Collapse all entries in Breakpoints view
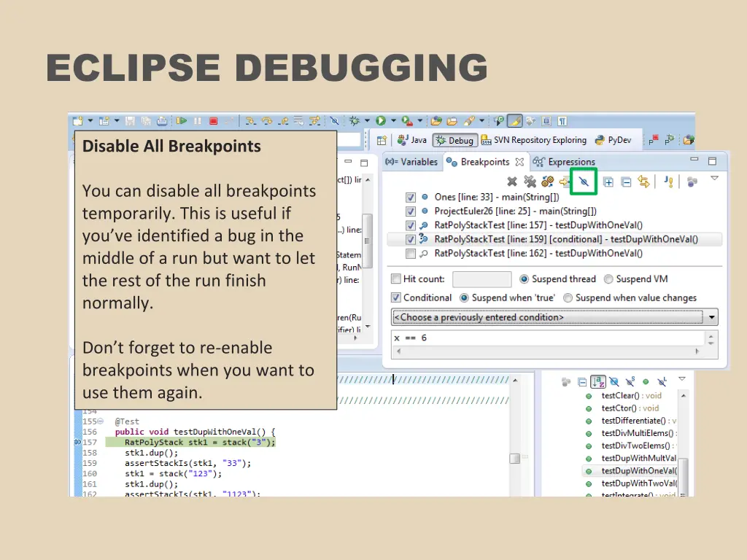 (625, 179)
